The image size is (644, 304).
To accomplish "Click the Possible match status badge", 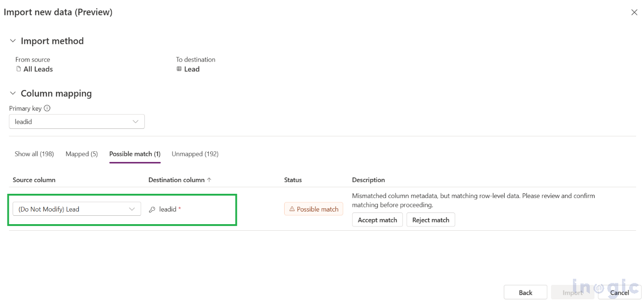I will pyautogui.click(x=314, y=209).
